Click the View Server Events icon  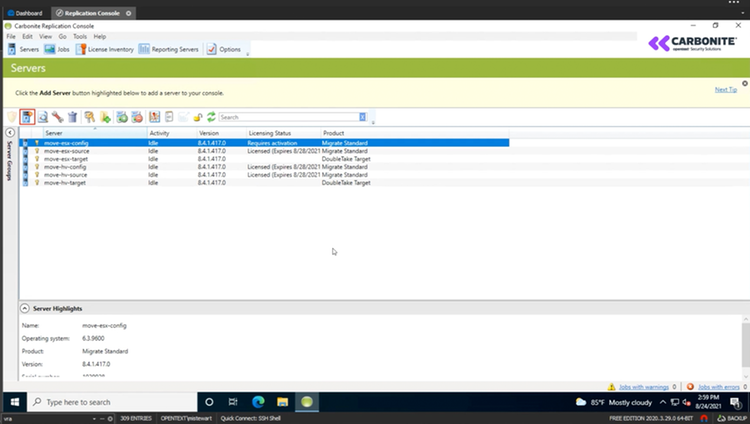click(154, 117)
